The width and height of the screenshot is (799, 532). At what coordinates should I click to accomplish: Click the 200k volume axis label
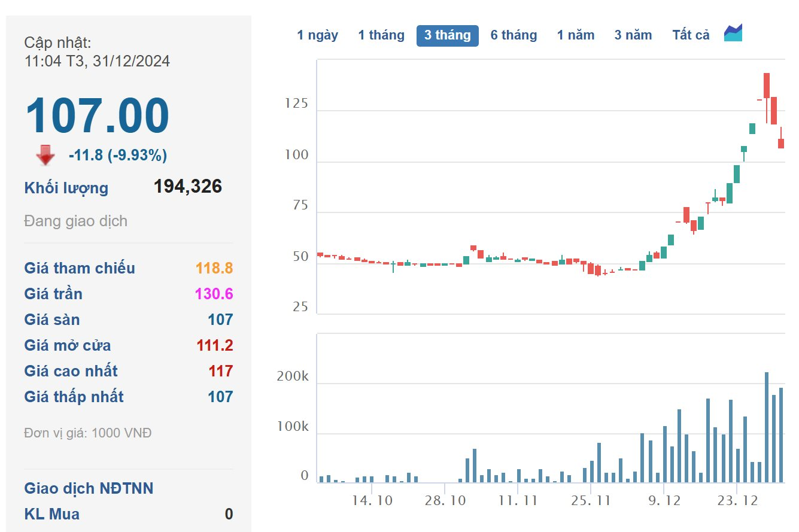point(293,377)
